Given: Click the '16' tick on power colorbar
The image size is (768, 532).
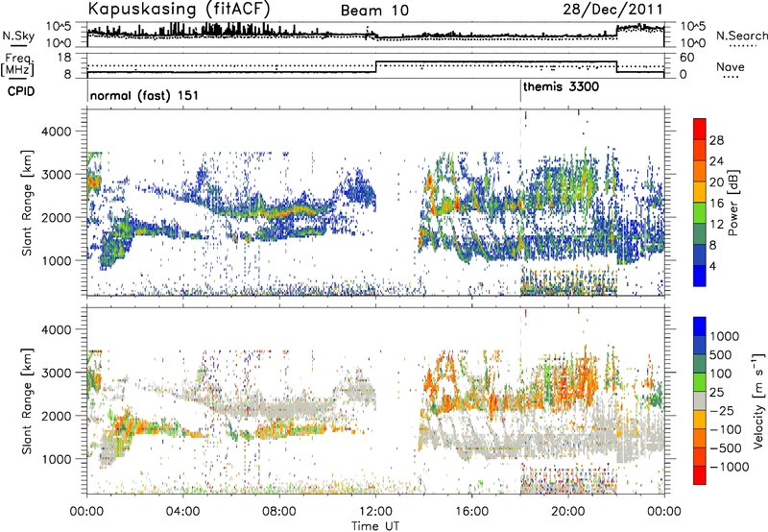Looking at the screenshot, I should pos(716,204).
